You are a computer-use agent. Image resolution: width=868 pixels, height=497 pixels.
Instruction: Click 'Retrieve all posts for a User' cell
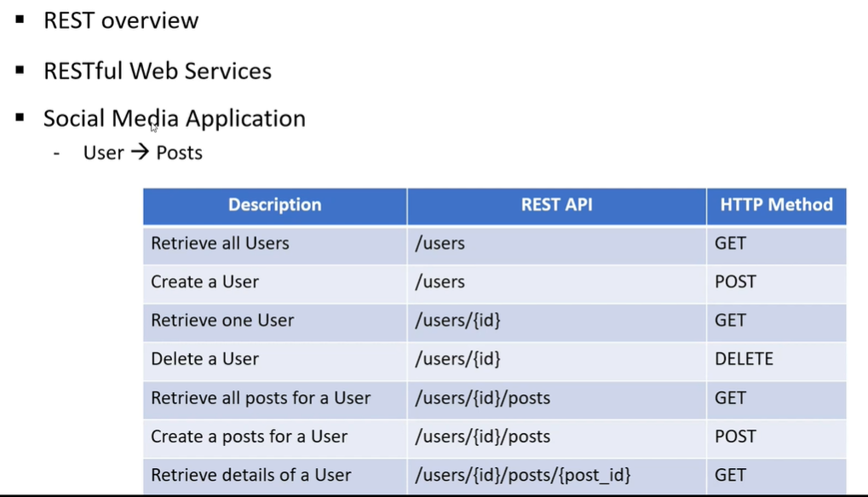pos(274,399)
